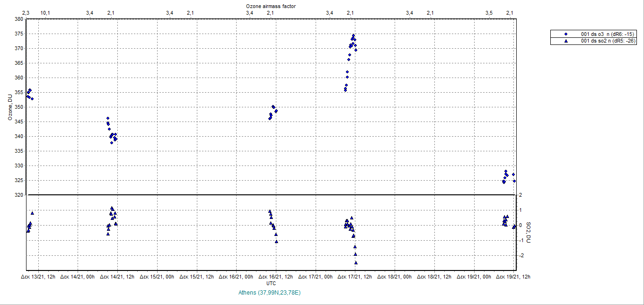Click the Athens location caption
The width and height of the screenshot is (644, 305).
[x=270, y=293]
